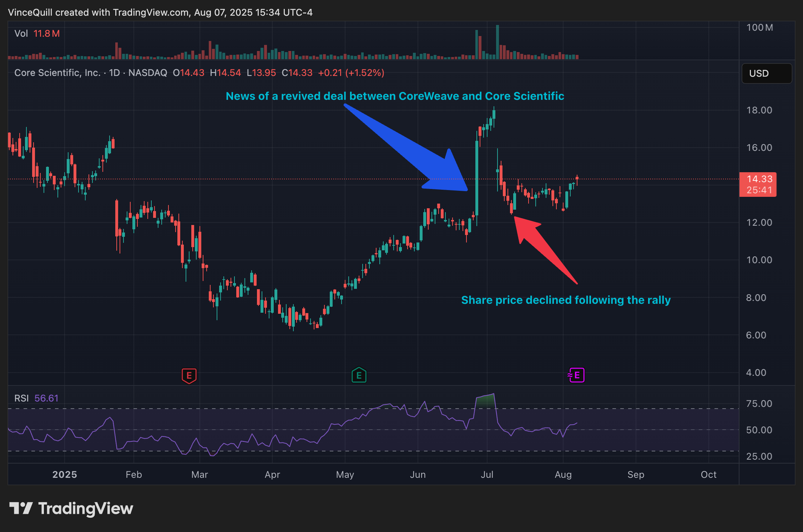Viewport: 803px width, 532px height.
Task: Click the magenta upcoming earnings E icon
Action: point(576,375)
